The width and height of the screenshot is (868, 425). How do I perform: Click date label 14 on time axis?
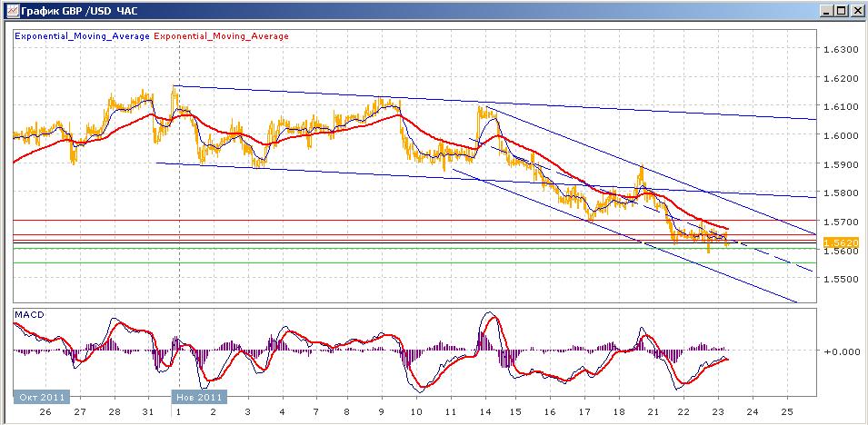tap(486, 412)
